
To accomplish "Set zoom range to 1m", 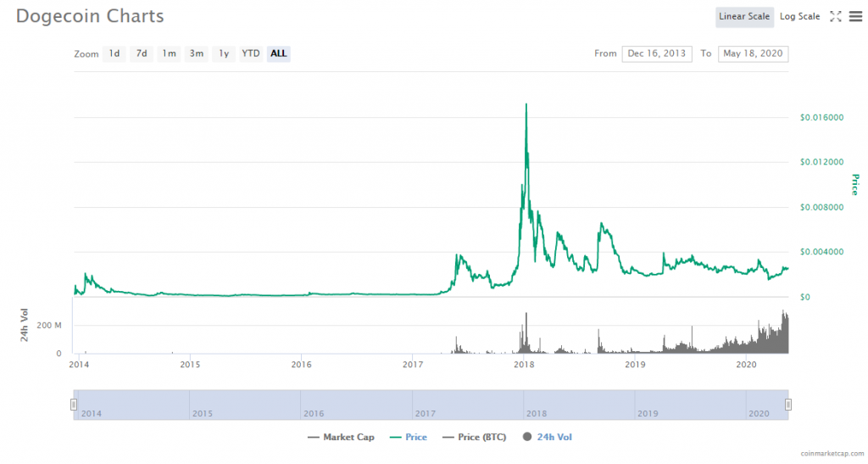I will point(169,53).
